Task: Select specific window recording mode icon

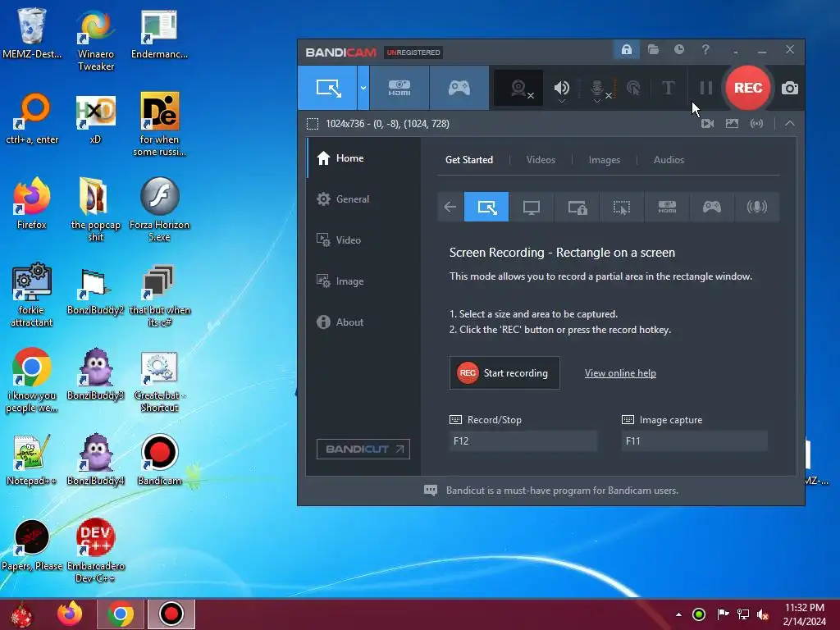Action: click(577, 207)
